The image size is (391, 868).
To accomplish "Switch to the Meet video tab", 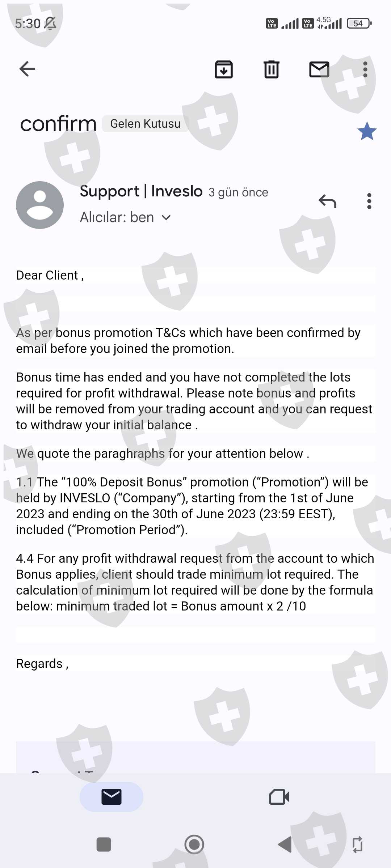I will (x=279, y=796).
